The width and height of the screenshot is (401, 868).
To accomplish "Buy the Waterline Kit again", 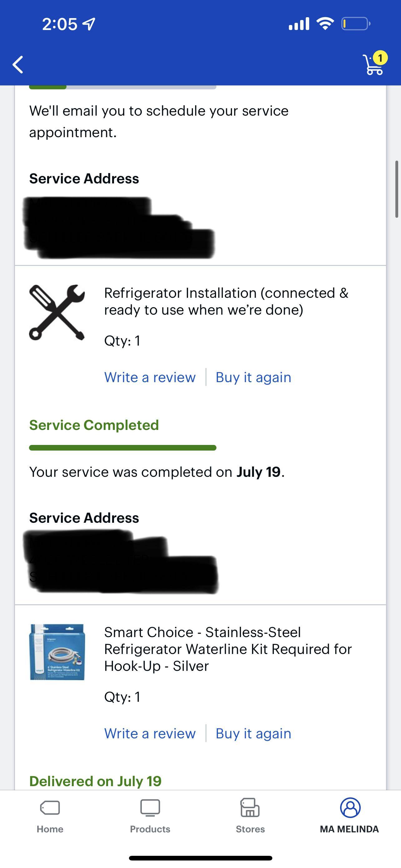I will 253,733.
